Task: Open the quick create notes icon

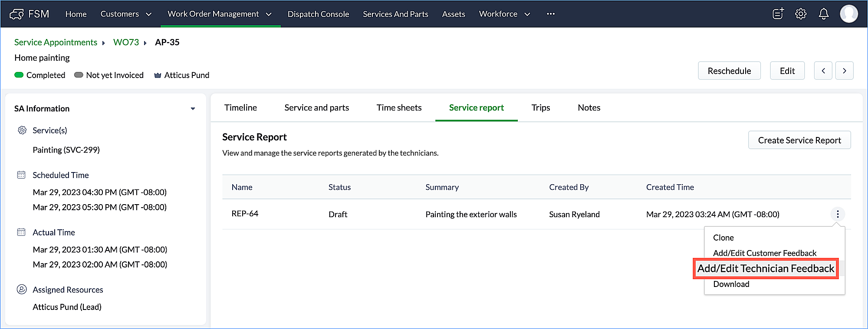Action: [x=778, y=14]
